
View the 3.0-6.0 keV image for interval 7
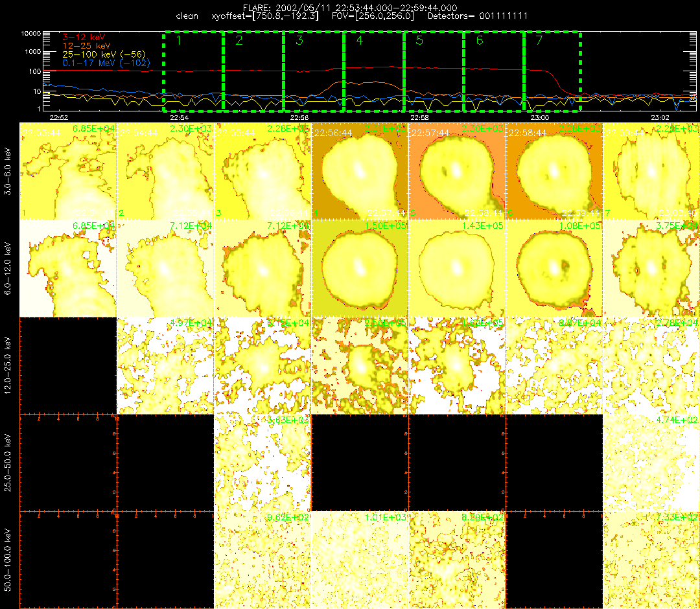pyautogui.click(x=651, y=171)
